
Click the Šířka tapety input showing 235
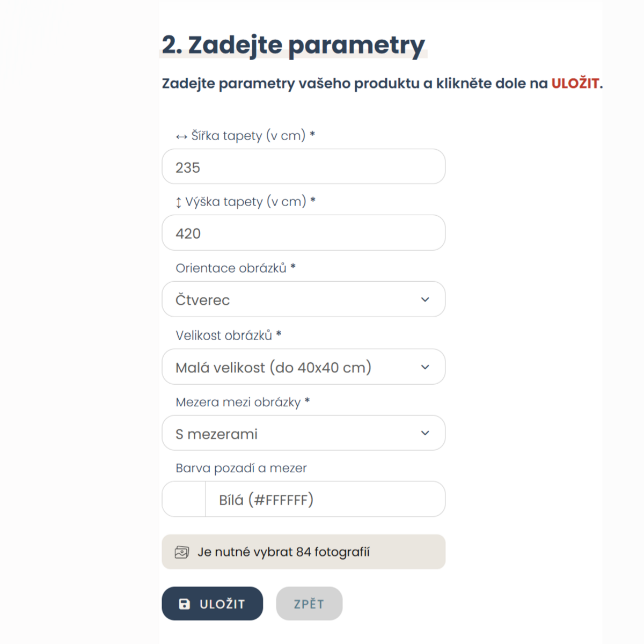(304, 166)
